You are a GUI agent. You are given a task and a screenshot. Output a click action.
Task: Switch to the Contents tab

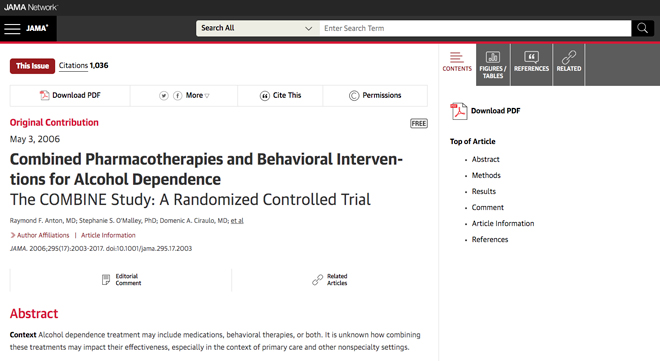(x=457, y=62)
